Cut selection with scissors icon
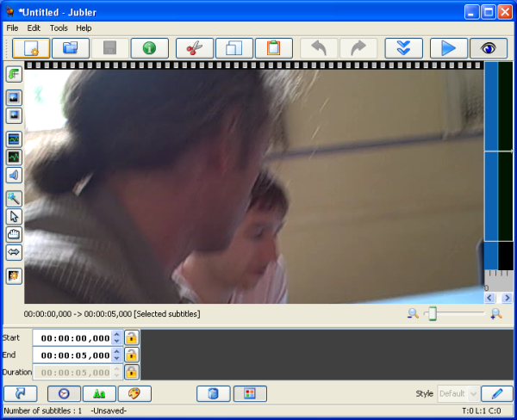This screenshot has height=420, width=517. pyautogui.click(x=194, y=48)
